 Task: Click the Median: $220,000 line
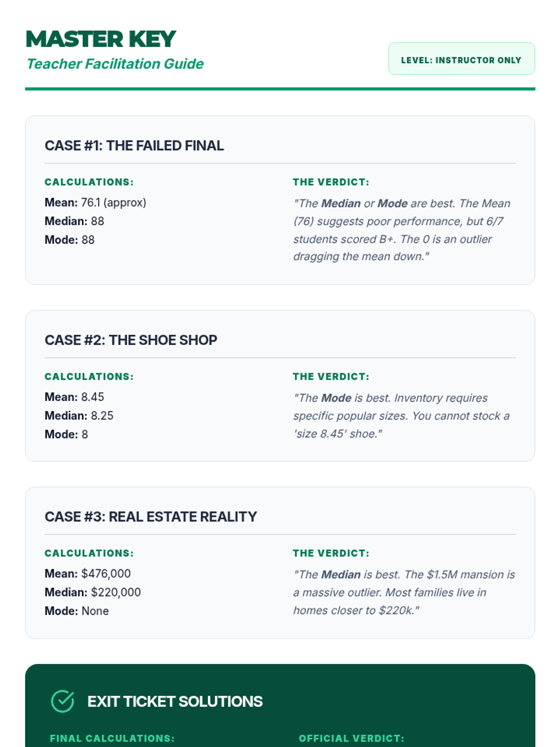click(x=92, y=592)
